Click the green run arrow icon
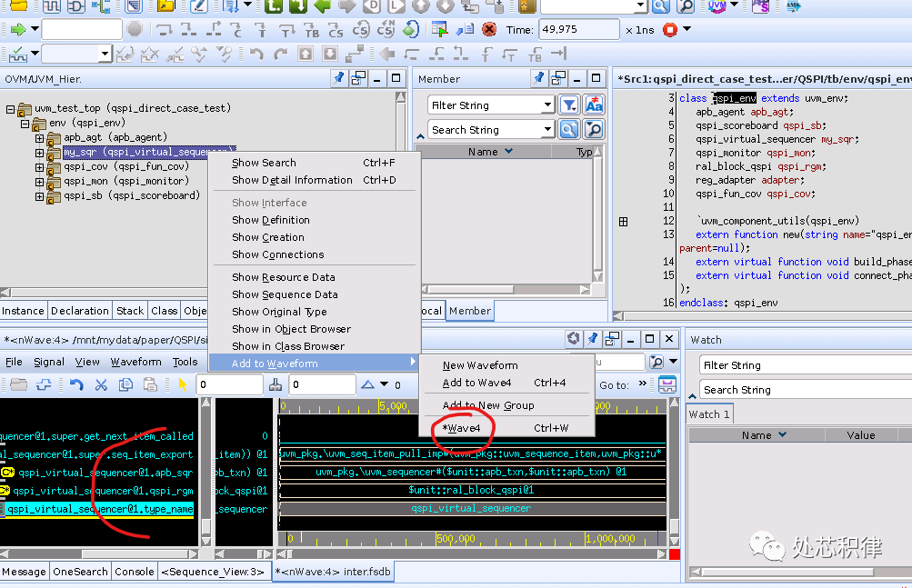 click(17, 30)
